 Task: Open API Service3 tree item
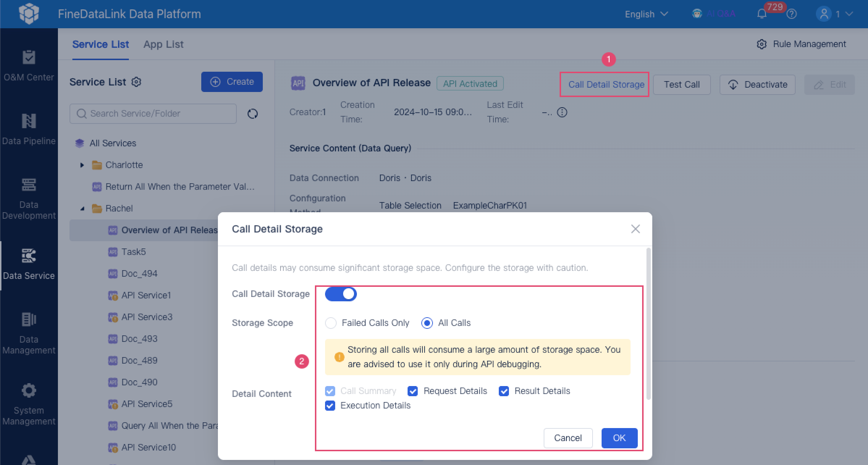(x=147, y=317)
